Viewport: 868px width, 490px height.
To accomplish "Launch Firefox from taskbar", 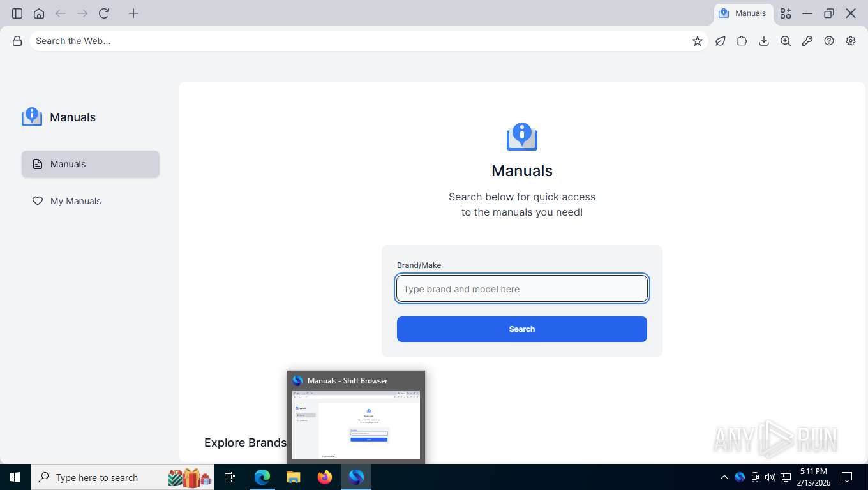I will pyautogui.click(x=325, y=477).
